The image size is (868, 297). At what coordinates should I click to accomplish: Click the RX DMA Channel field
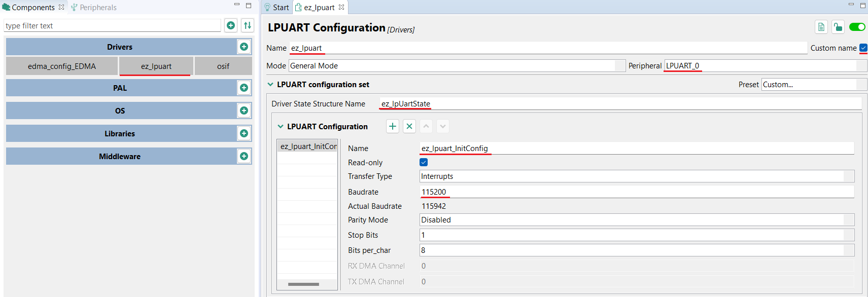(637, 266)
